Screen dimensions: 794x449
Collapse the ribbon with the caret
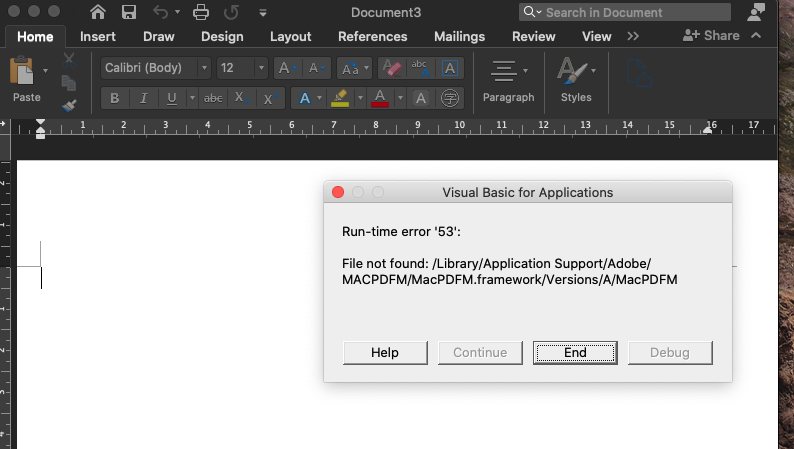coord(756,35)
